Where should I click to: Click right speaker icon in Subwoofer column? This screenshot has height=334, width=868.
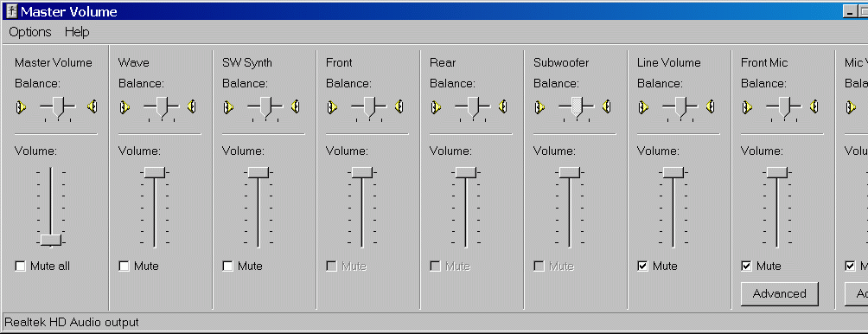[x=607, y=106]
